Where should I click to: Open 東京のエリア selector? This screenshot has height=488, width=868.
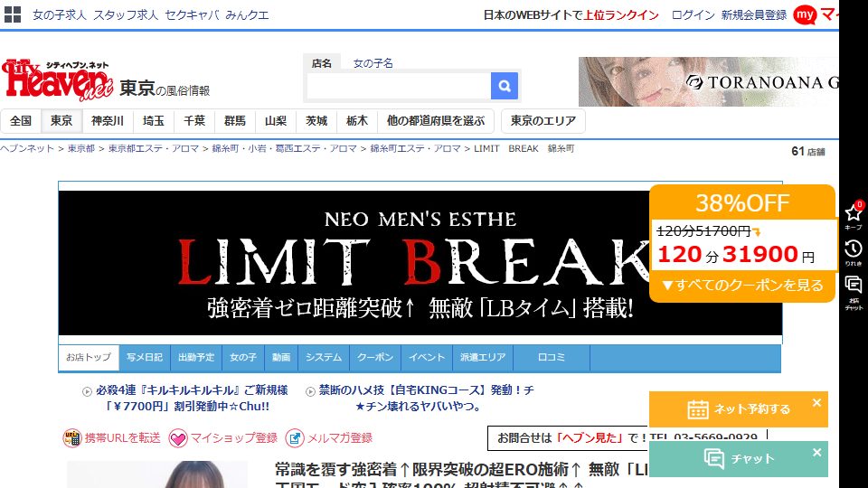point(543,120)
